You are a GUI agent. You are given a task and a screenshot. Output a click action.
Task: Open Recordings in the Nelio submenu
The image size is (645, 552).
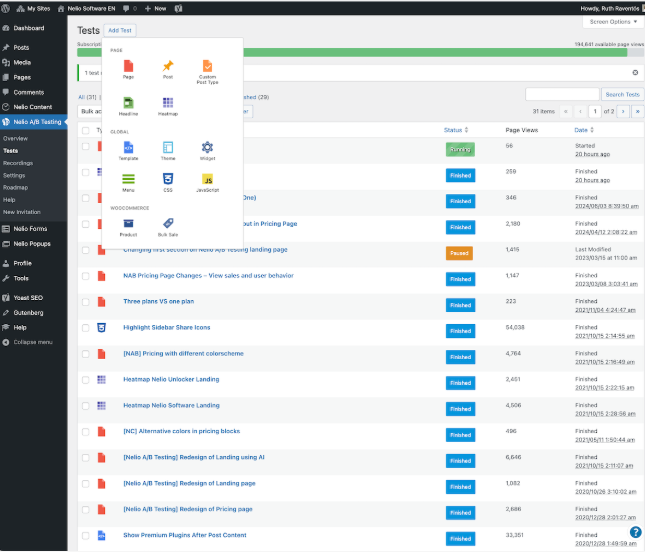point(18,163)
